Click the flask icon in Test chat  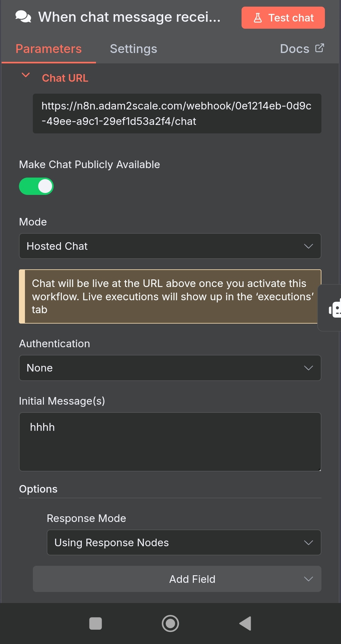point(258,18)
